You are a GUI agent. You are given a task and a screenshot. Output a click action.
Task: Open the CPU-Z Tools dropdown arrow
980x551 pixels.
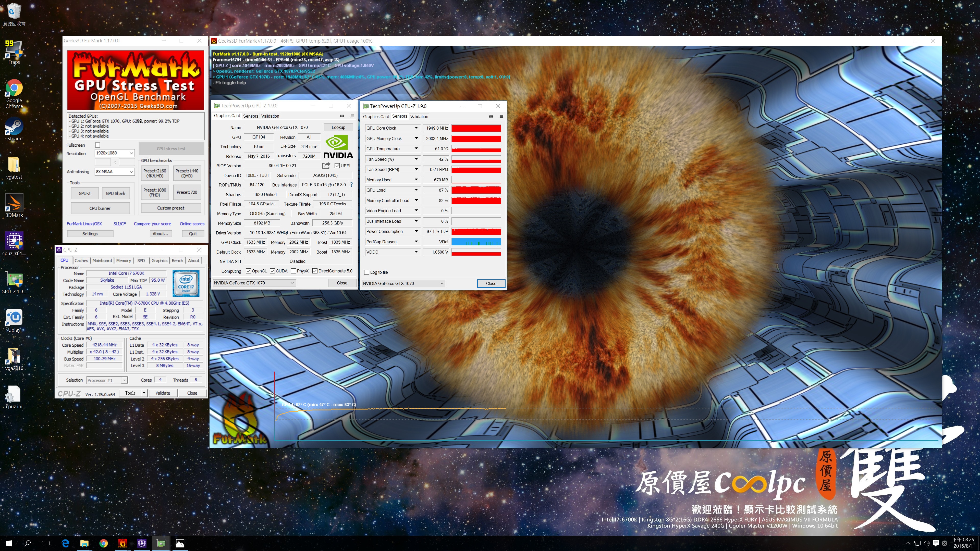click(144, 393)
